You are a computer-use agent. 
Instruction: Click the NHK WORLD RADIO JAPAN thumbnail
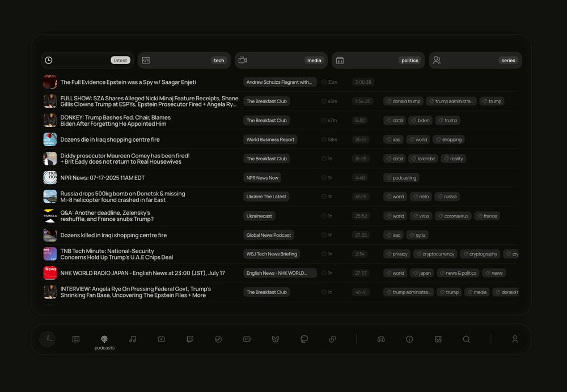(50, 273)
